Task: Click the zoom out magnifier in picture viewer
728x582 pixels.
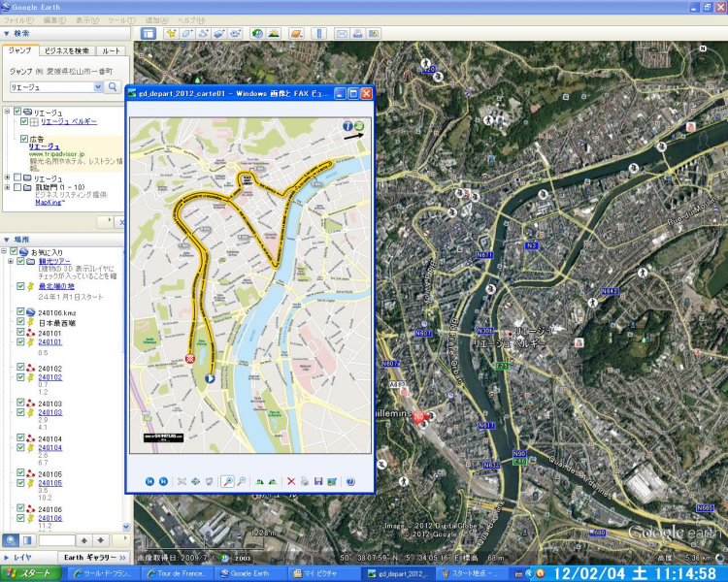Action: point(242,481)
